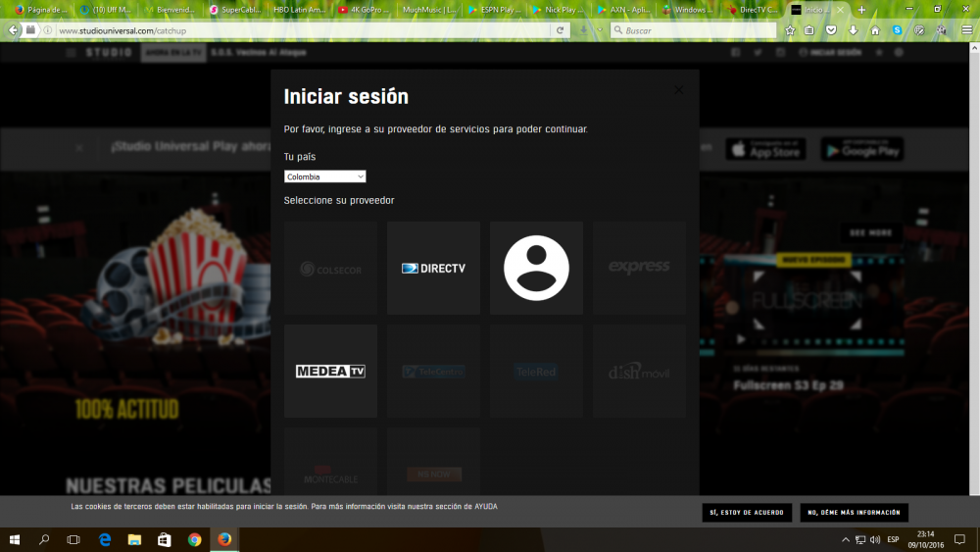Open the Firefox hamburger menu
This screenshot has height=552, width=980.
click(x=967, y=30)
